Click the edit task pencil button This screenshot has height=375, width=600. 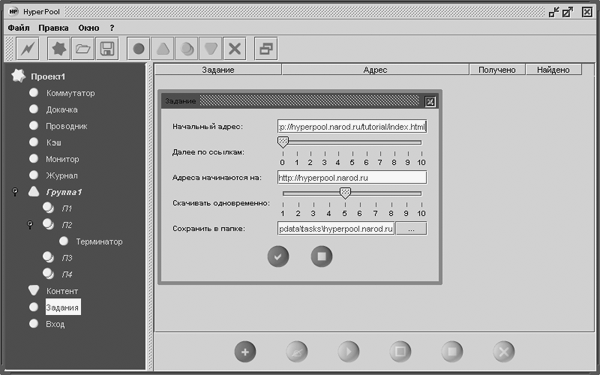[297, 351]
